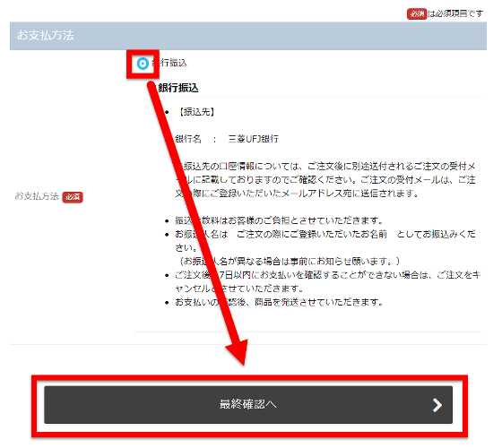Image resolution: width=502 pixels, height=448 pixels.
Task: Click the bold 銀行振込 heading
Action: click(178, 88)
